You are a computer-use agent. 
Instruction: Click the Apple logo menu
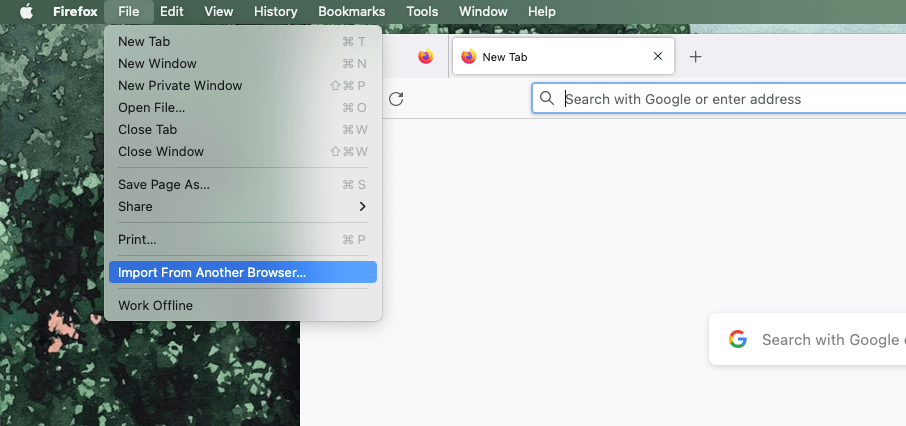pyautogui.click(x=27, y=12)
